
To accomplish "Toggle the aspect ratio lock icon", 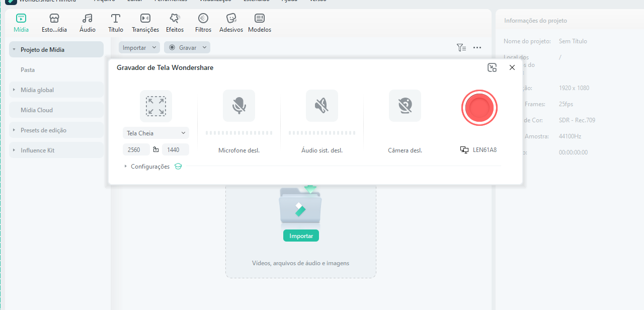I will (156, 149).
